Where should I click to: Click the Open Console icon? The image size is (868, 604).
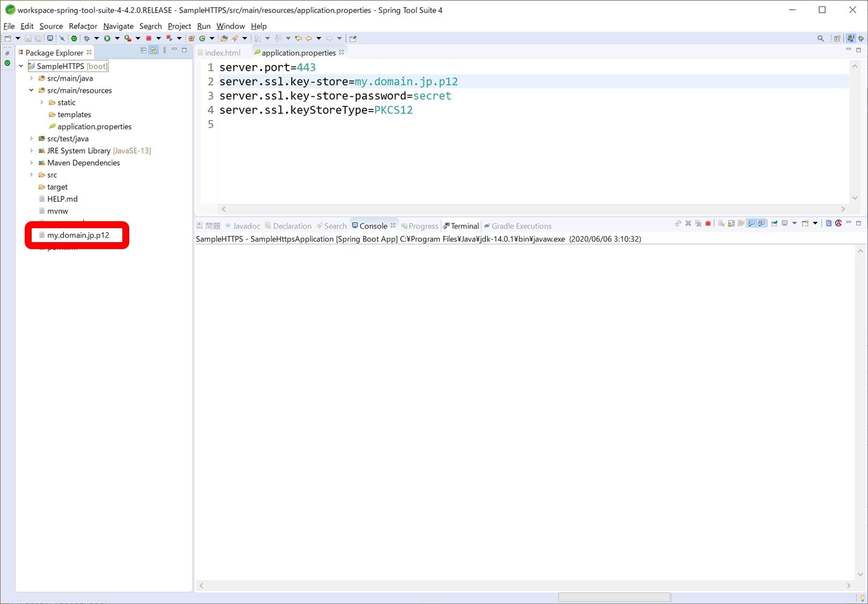(805, 223)
